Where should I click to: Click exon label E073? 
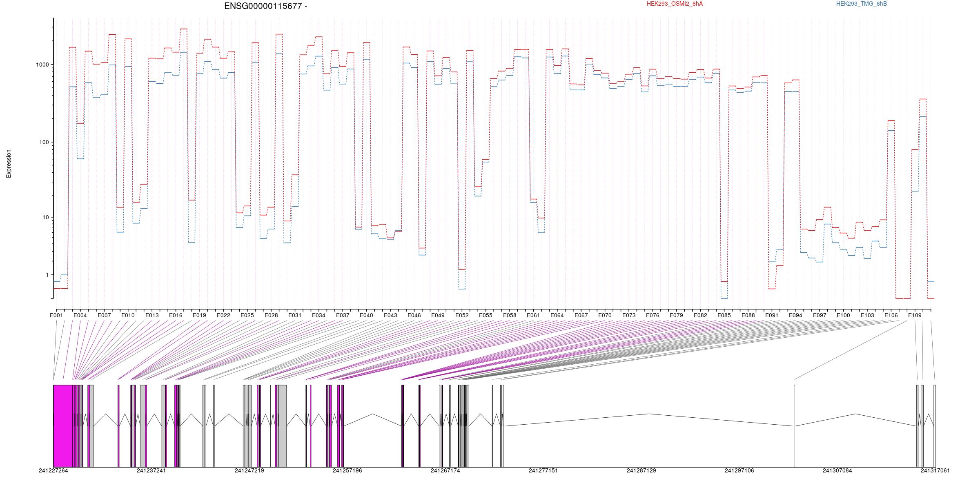coord(629,316)
